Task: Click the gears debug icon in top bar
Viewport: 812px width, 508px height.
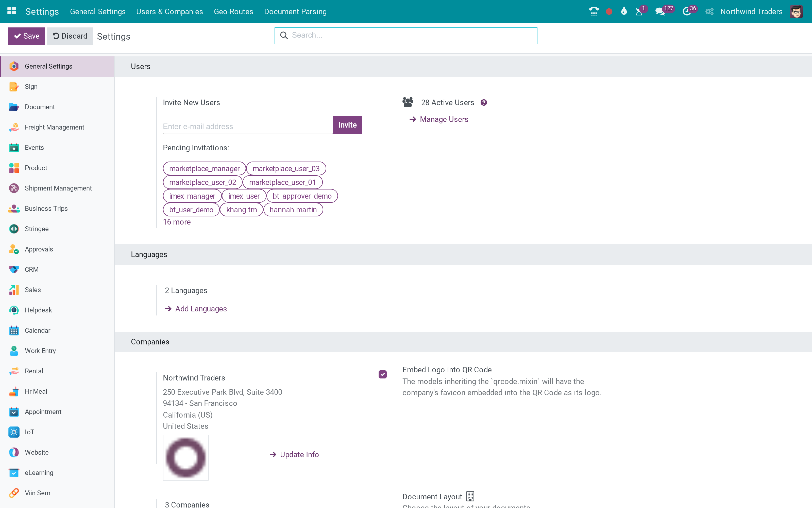Action: pos(709,12)
